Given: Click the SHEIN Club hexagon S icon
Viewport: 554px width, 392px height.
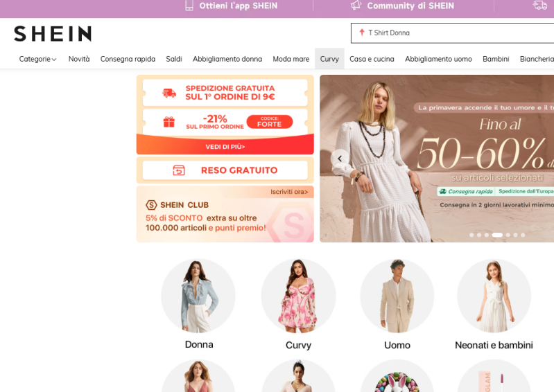Looking at the screenshot, I should (x=151, y=205).
